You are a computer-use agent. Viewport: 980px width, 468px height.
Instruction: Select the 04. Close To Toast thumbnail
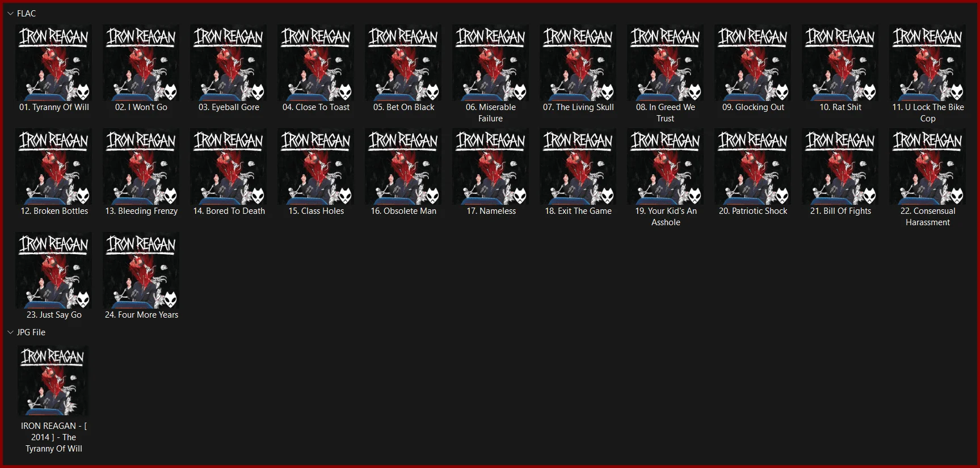[316, 63]
